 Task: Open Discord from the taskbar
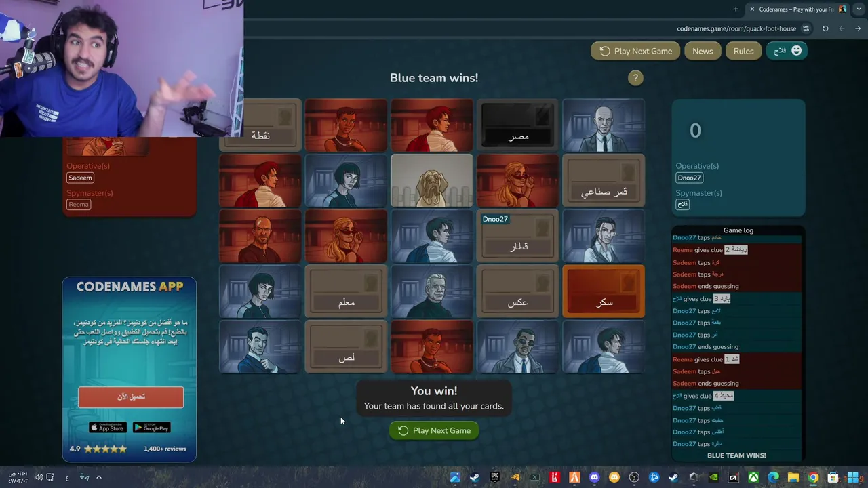click(x=594, y=477)
